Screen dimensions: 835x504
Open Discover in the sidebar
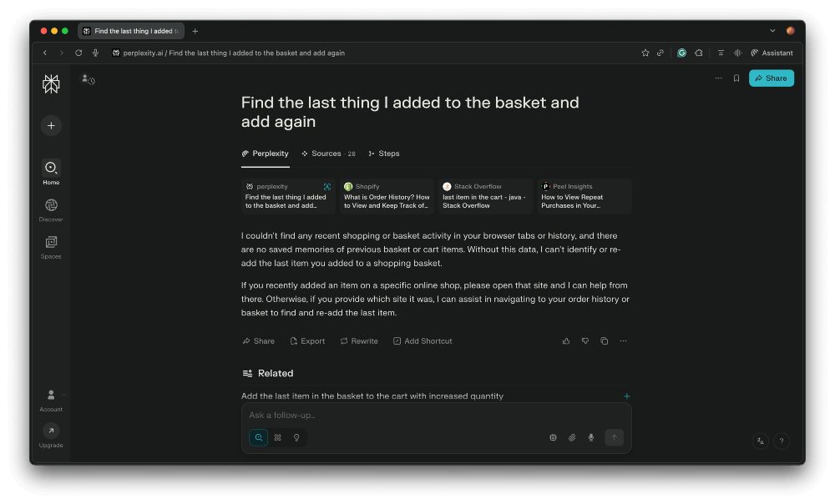[x=51, y=209]
